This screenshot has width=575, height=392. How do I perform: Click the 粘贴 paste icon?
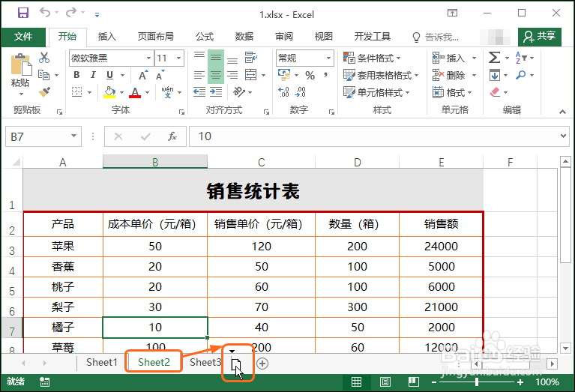point(21,65)
